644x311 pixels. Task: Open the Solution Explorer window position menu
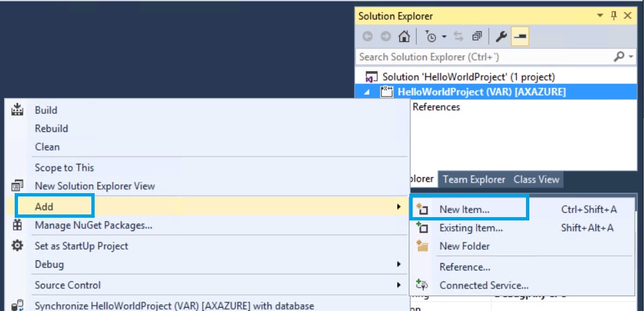coord(600,16)
